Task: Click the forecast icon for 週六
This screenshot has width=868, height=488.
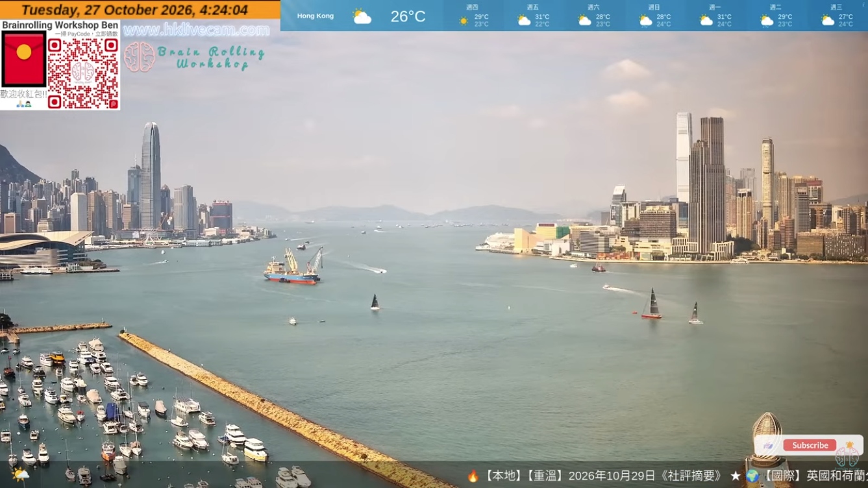Action: tap(585, 21)
